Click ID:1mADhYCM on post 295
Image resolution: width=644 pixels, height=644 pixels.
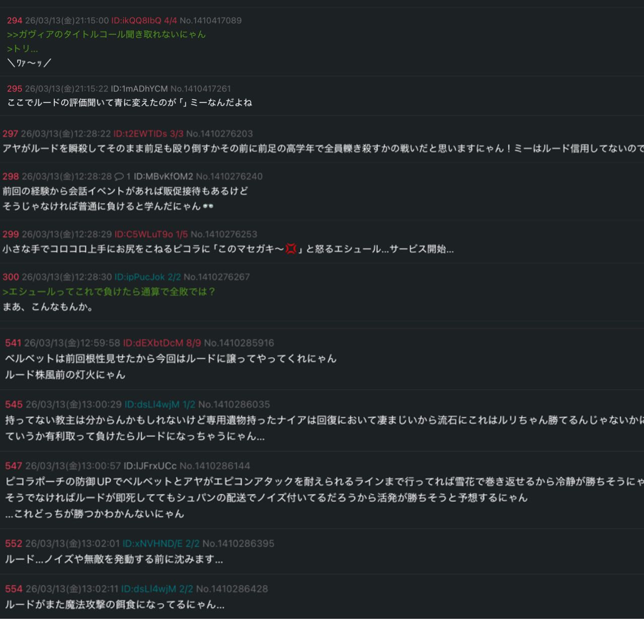point(139,89)
